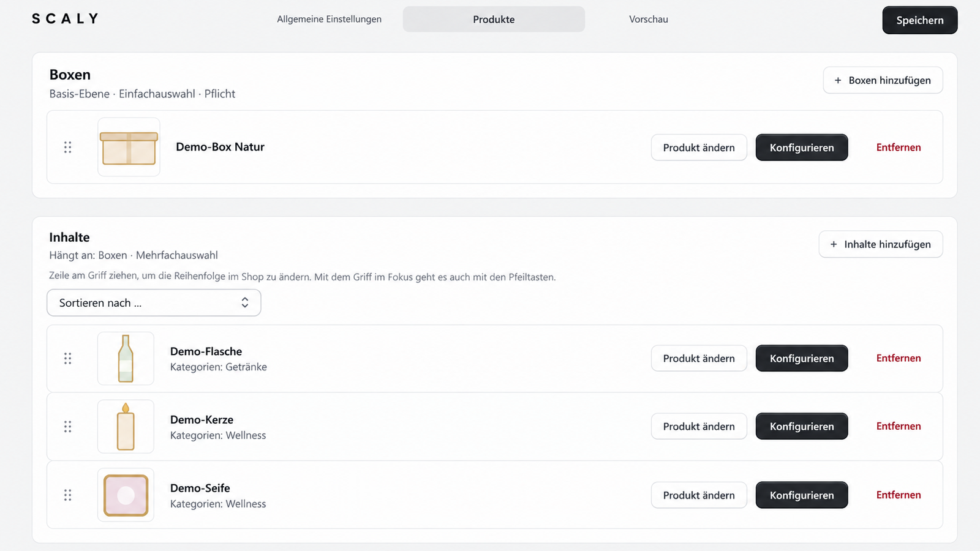The height and width of the screenshot is (551, 980).
Task: Grab the drag handle for Demo-Flasche row
Action: coord(67,358)
